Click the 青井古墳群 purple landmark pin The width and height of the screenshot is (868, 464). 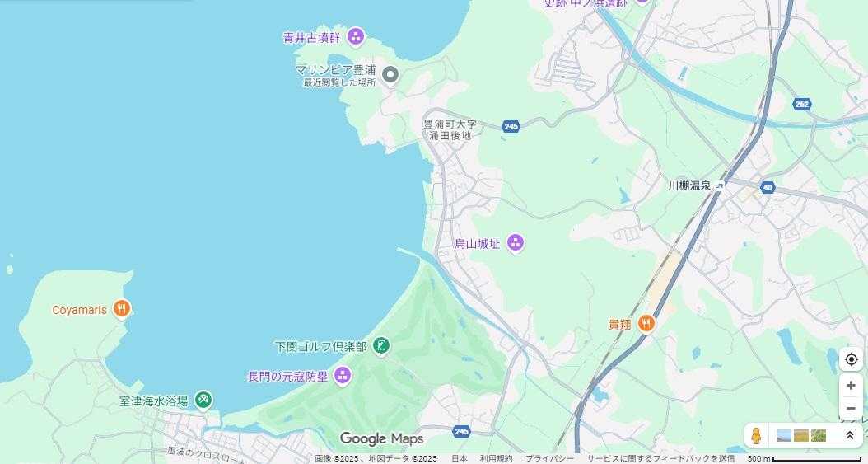356,37
